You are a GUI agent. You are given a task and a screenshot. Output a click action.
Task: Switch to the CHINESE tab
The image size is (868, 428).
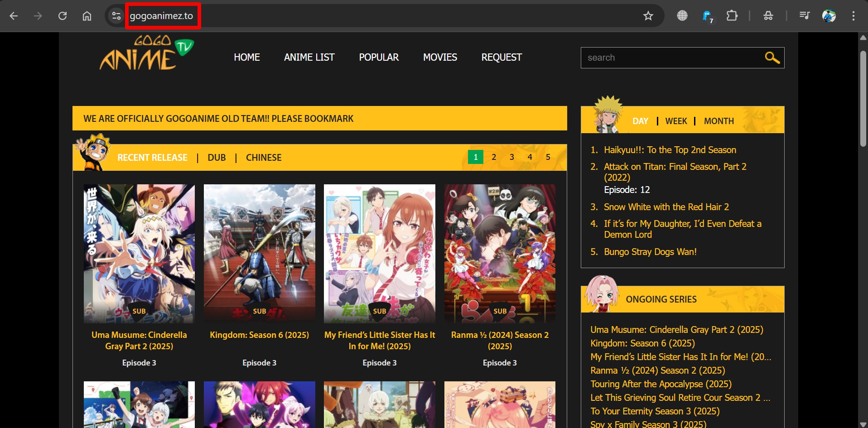click(264, 157)
